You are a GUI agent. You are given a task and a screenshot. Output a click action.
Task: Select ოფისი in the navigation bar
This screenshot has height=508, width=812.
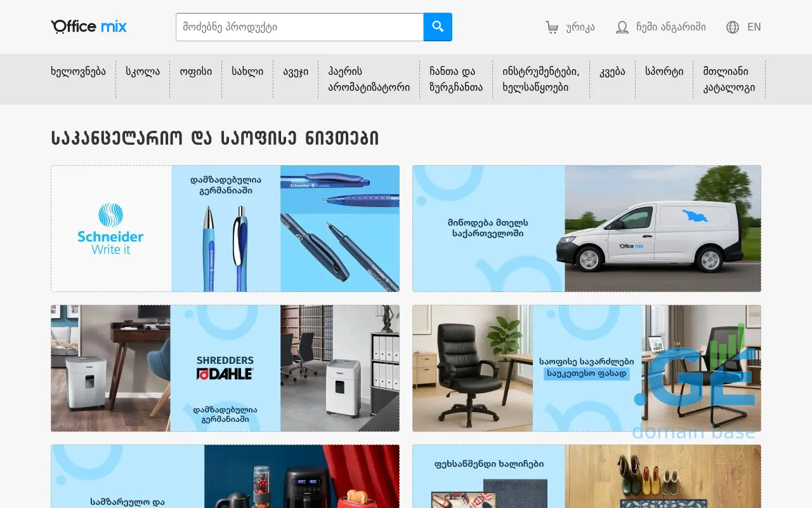tap(195, 71)
